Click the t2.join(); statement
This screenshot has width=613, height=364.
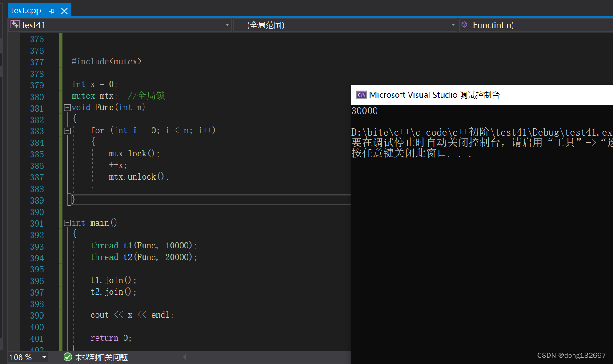click(113, 292)
